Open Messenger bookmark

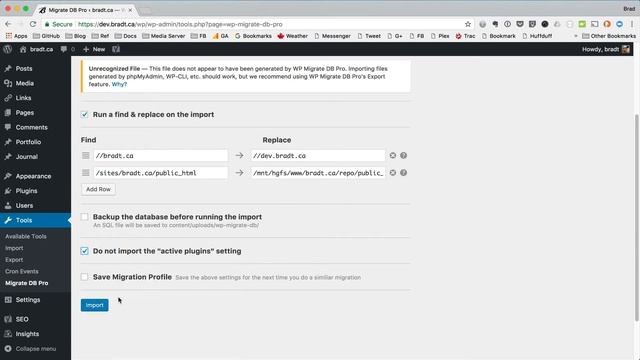332,36
